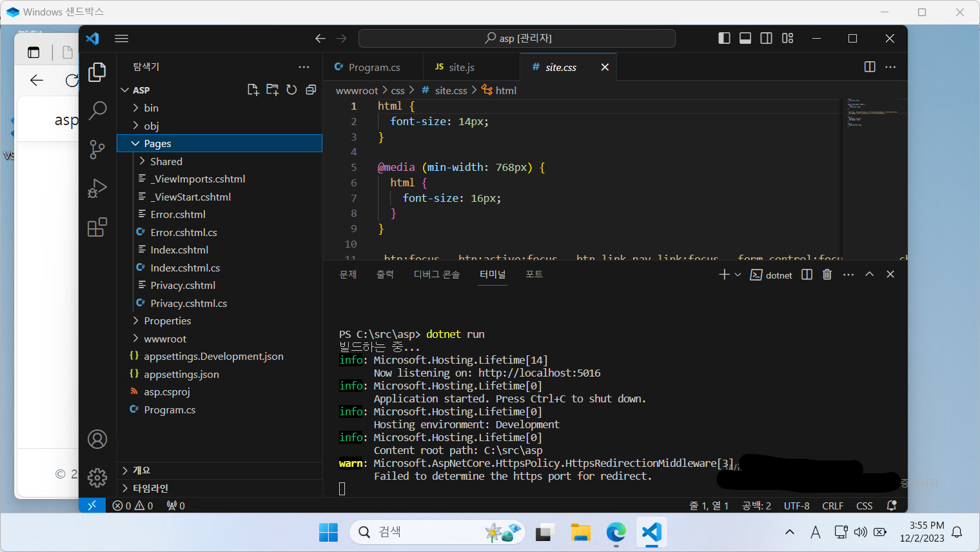Image resolution: width=980 pixels, height=552 pixels.
Task: Open the customize layout control
Action: tap(787, 39)
